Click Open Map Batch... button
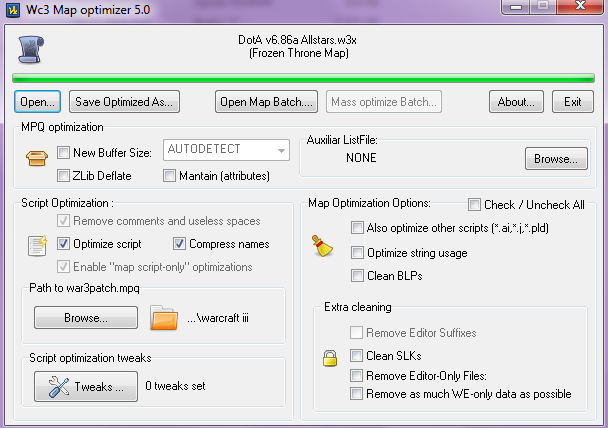Viewport: 608px width, 428px height. (x=266, y=102)
